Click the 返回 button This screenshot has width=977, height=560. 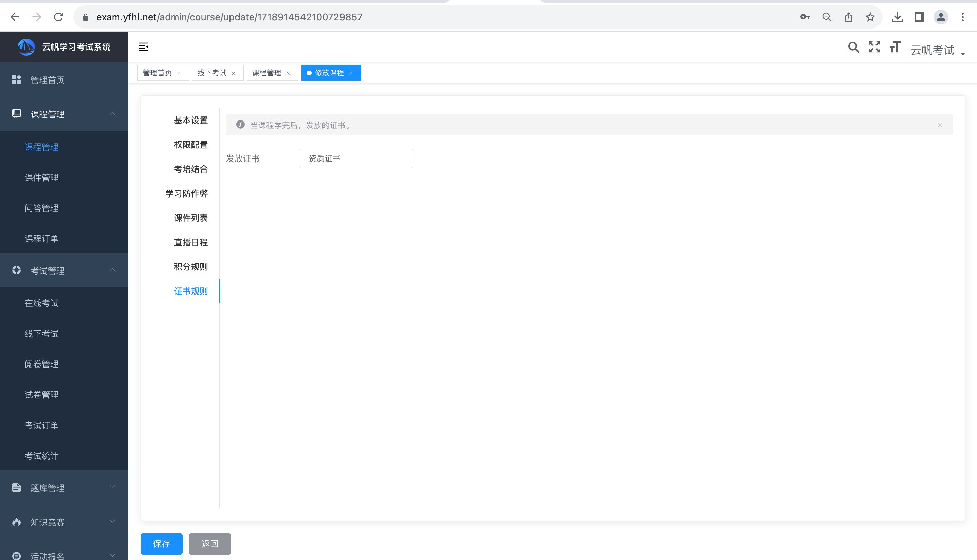210,543
